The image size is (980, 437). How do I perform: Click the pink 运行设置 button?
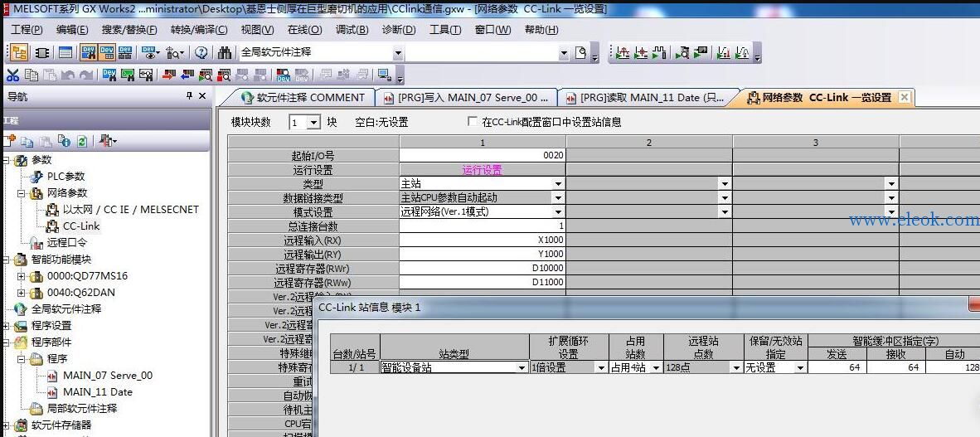(482, 169)
